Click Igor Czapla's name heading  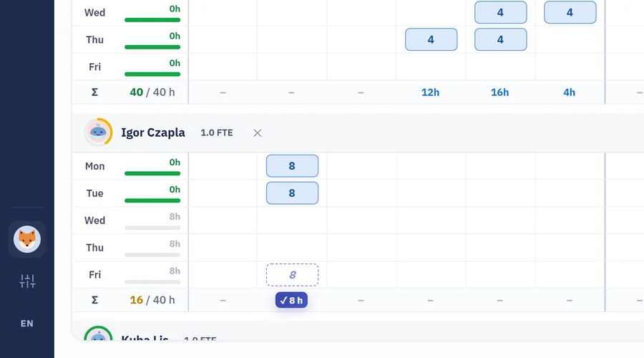tap(153, 132)
